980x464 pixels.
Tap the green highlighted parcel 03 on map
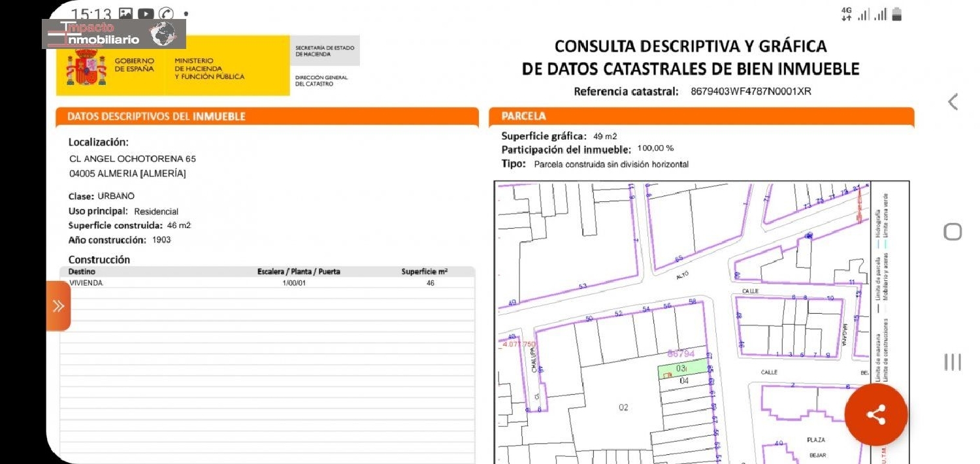[682, 369]
